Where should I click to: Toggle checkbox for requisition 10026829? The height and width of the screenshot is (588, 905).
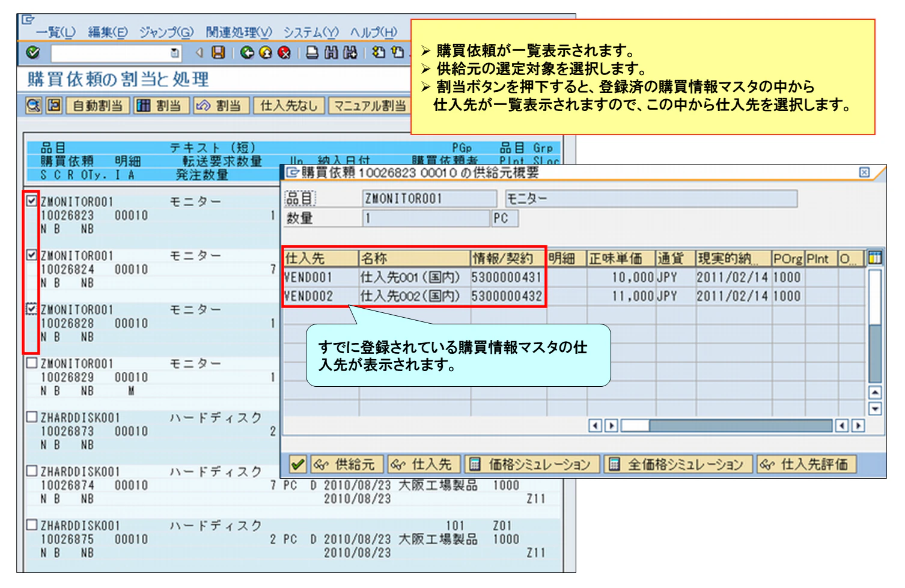32,363
